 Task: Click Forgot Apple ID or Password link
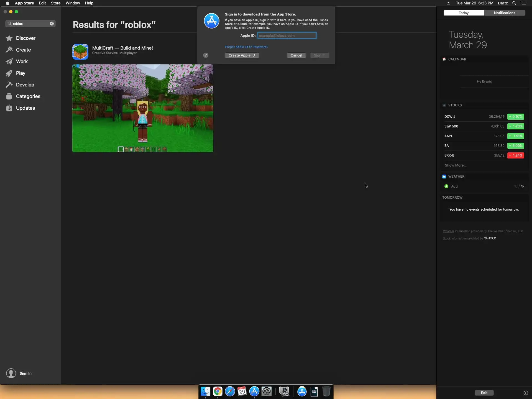coord(246,47)
